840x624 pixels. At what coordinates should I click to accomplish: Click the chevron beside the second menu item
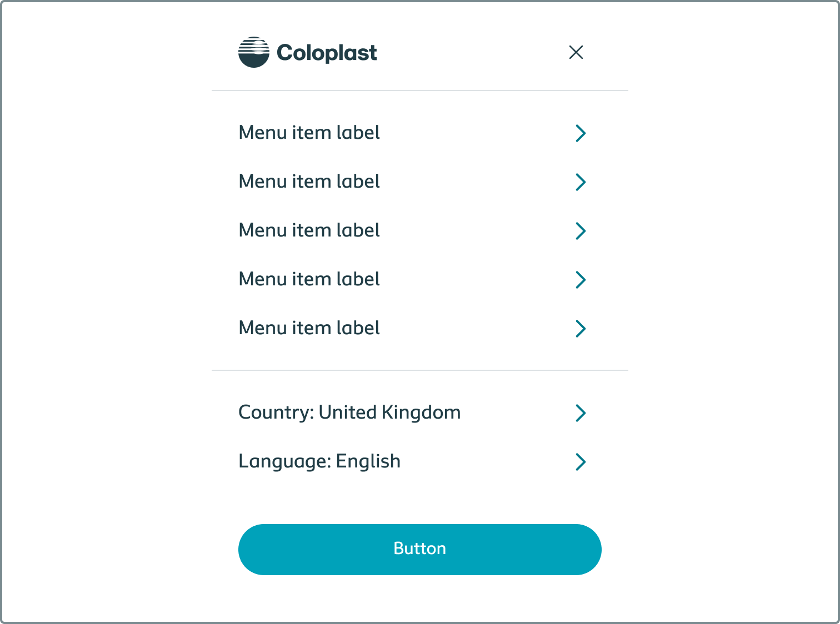(581, 182)
